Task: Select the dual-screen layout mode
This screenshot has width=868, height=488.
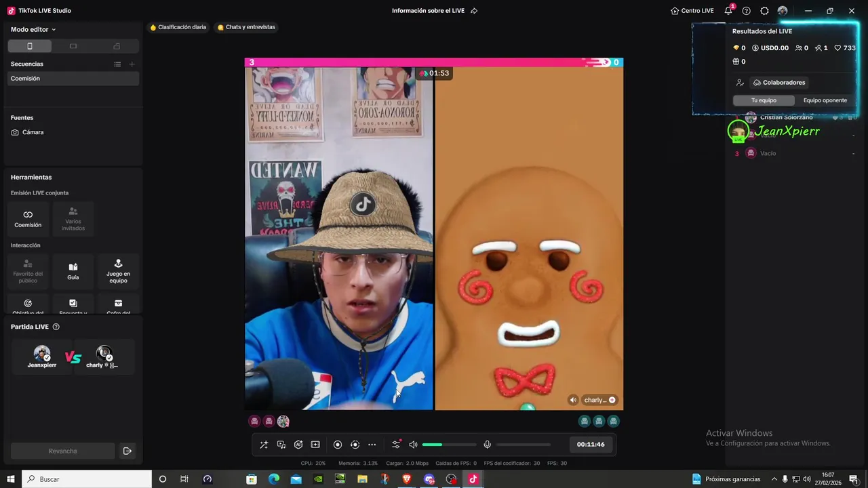Action: (117, 46)
